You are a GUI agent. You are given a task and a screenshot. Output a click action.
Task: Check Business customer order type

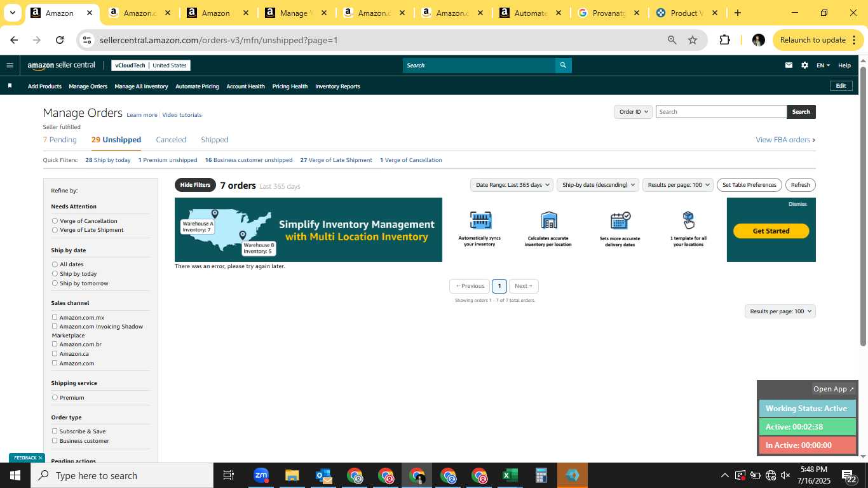pyautogui.click(x=55, y=440)
